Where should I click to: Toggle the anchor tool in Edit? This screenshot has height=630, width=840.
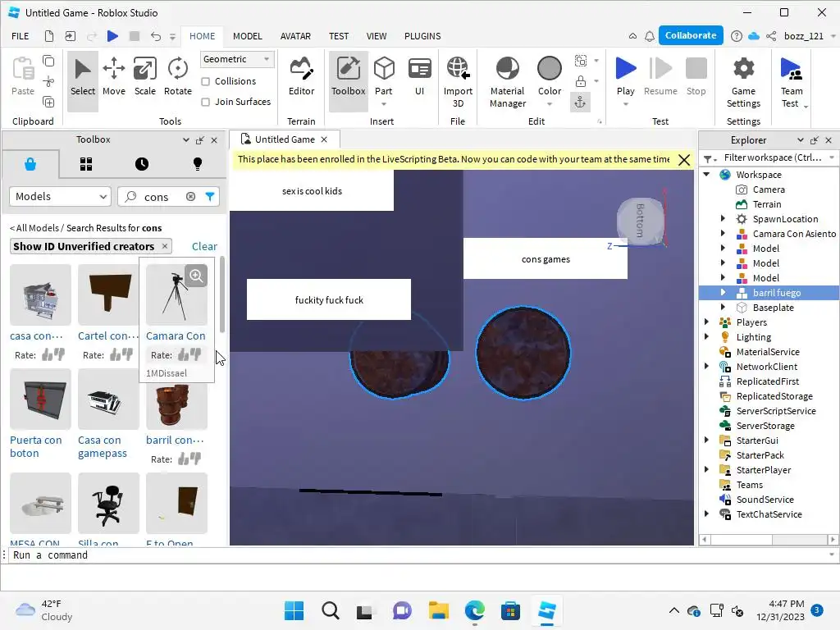[x=580, y=103]
